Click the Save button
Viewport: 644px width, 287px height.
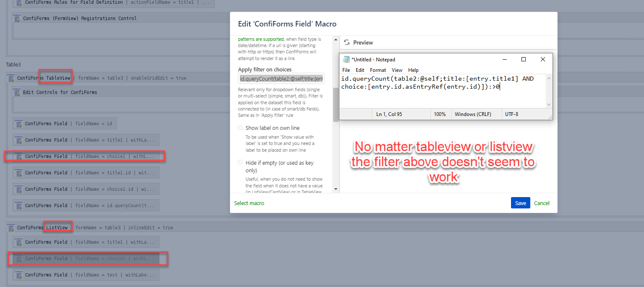(x=520, y=203)
